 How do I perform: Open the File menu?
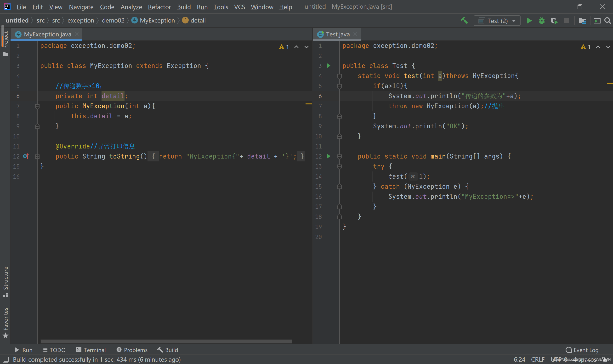click(21, 7)
